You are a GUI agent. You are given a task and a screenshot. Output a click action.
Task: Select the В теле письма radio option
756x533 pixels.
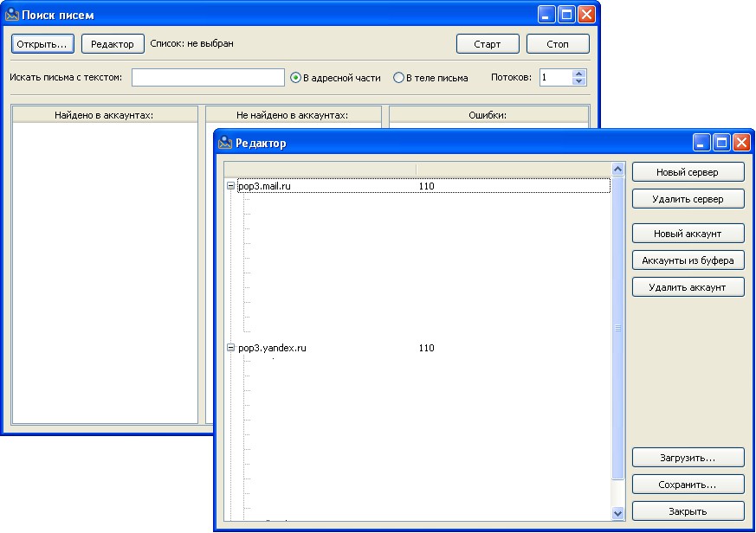pyautogui.click(x=430, y=78)
